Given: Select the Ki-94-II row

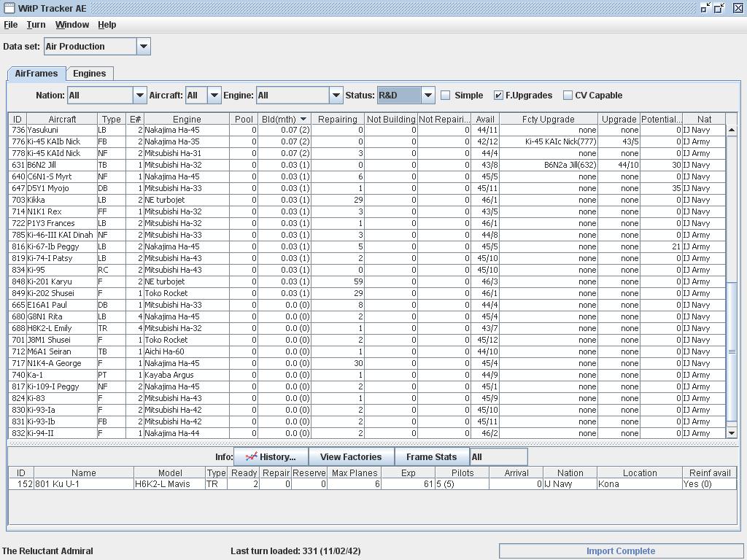Looking at the screenshot, I should pos(367,433).
